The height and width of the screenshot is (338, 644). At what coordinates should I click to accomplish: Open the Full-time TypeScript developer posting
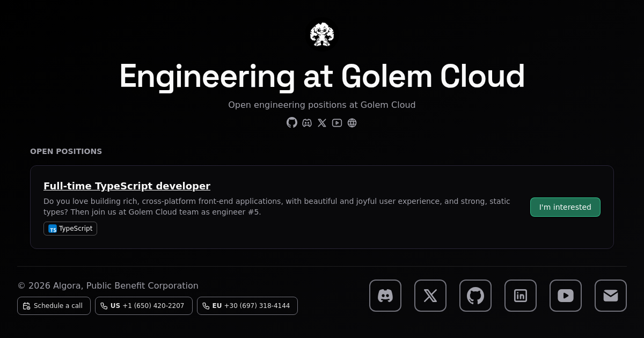tap(127, 186)
